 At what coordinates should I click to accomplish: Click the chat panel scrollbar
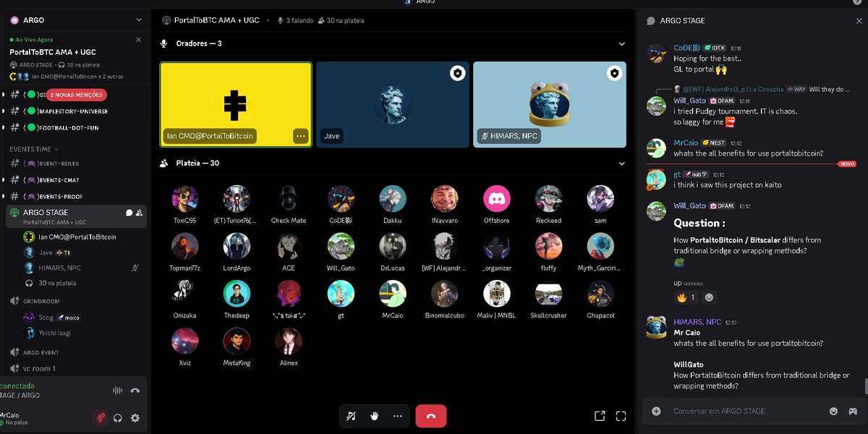coord(865,386)
